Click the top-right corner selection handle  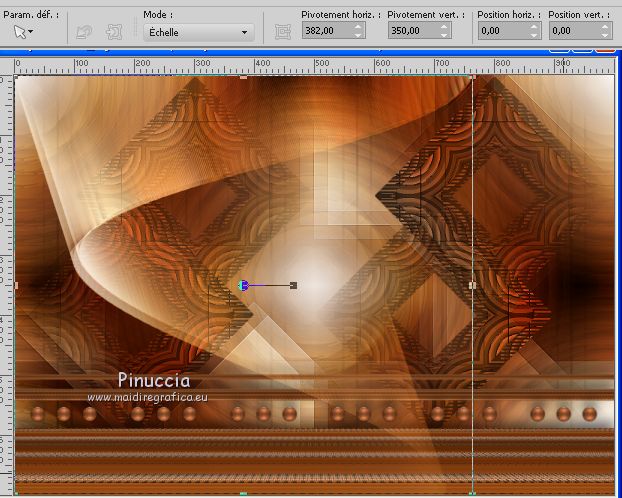click(x=472, y=77)
